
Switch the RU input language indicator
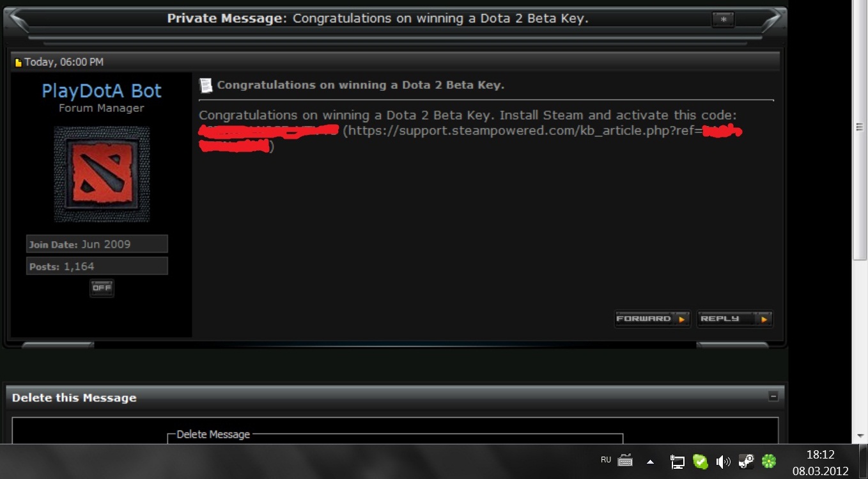point(606,460)
